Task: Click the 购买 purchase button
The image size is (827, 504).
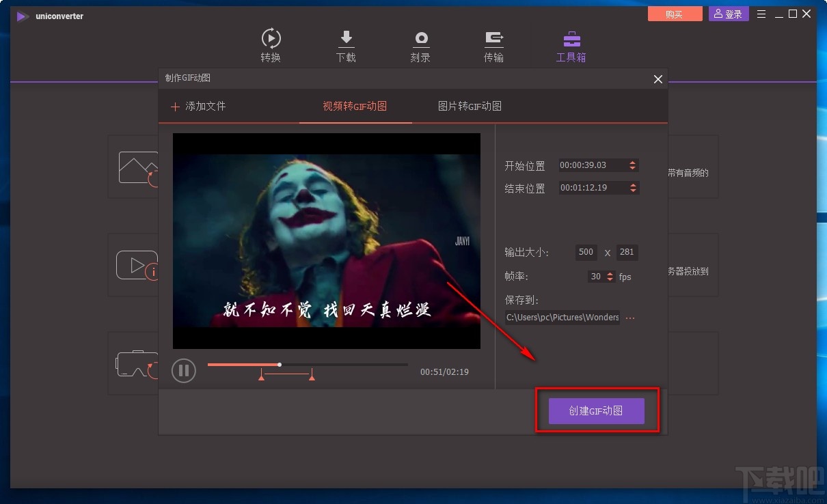Action: pos(675,13)
